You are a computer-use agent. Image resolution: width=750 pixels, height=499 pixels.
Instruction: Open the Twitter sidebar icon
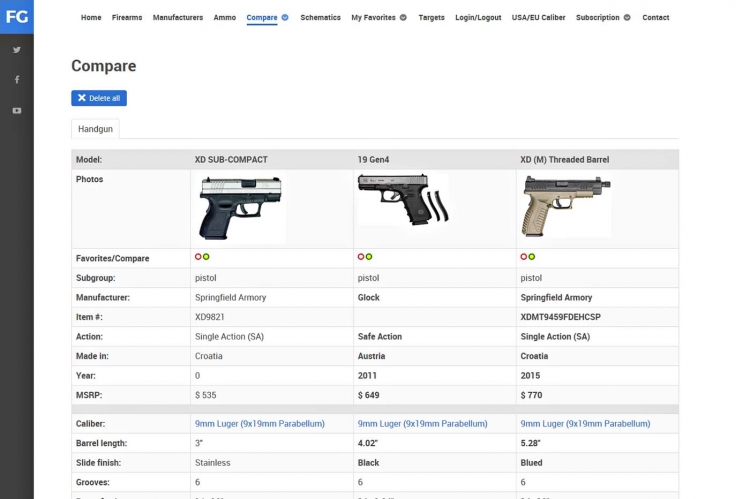pos(17,50)
